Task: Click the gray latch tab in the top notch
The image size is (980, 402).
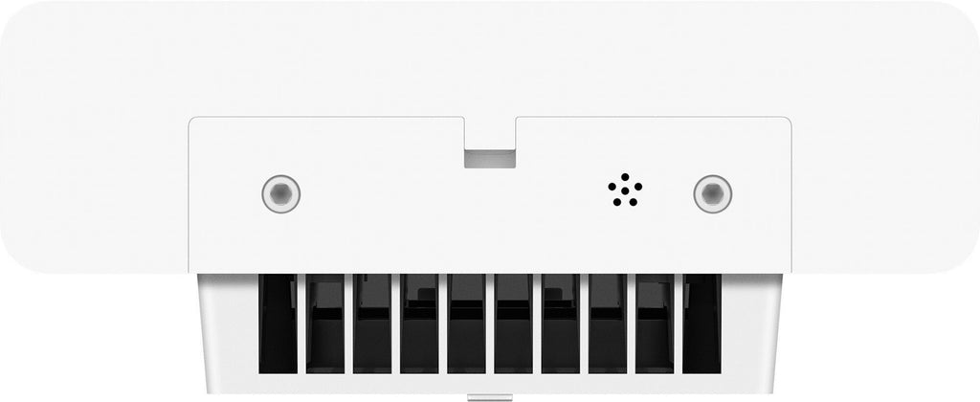Action: click(490, 158)
